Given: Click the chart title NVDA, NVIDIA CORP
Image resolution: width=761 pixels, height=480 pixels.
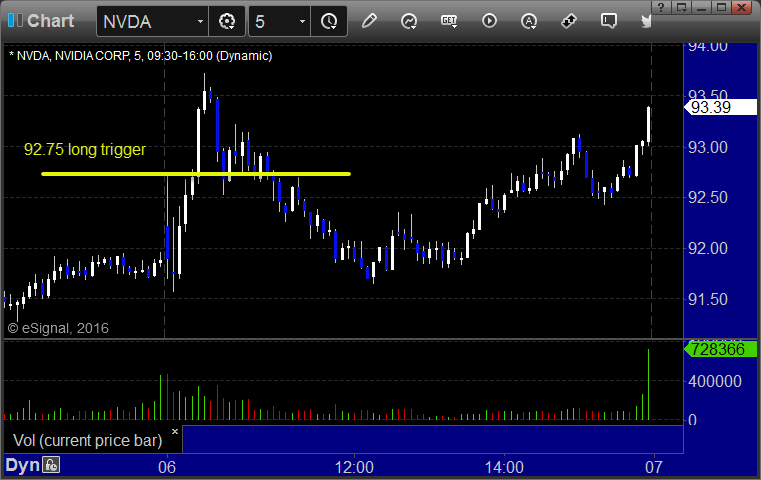Looking at the screenshot, I should coord(140,56).
